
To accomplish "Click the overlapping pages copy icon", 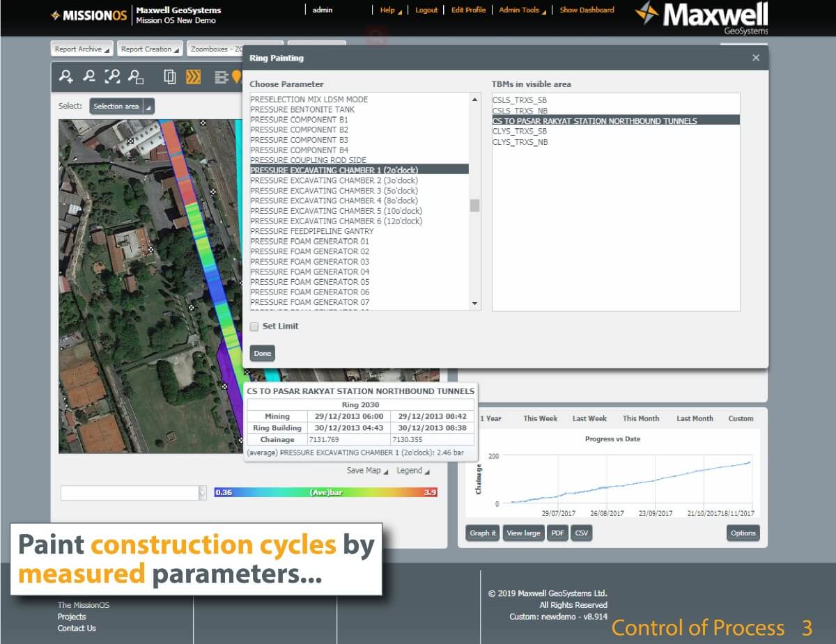I will (169, 77).
